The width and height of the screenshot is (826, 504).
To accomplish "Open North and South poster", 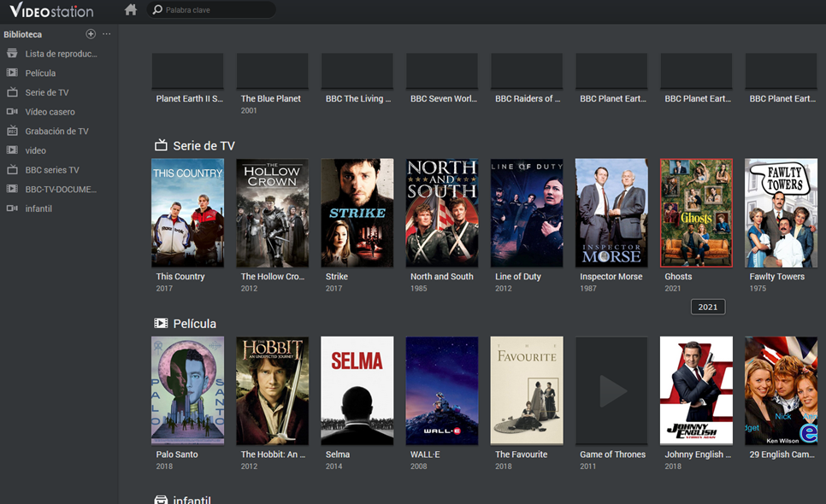I will coord(442,213).
